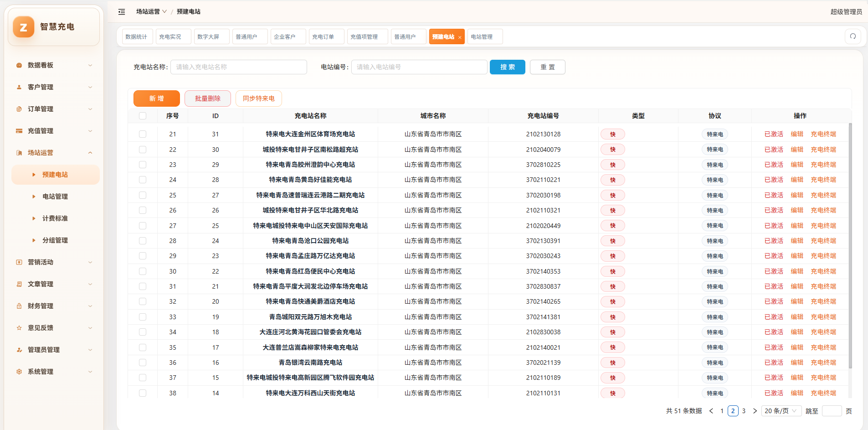Click the 订单管理 sidebar icon
Viewport: 868px width, 430px height.
click(x=19, y=109)
